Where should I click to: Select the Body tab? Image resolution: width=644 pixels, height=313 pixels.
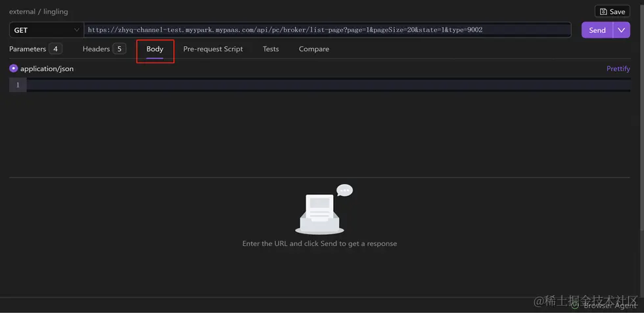[x=155, y=49]
